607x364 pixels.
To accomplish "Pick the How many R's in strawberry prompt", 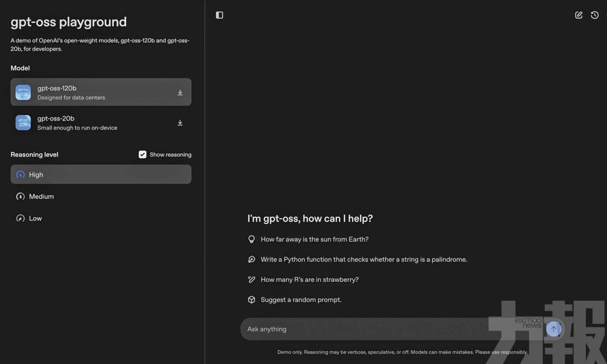I will tap(310, 279).
